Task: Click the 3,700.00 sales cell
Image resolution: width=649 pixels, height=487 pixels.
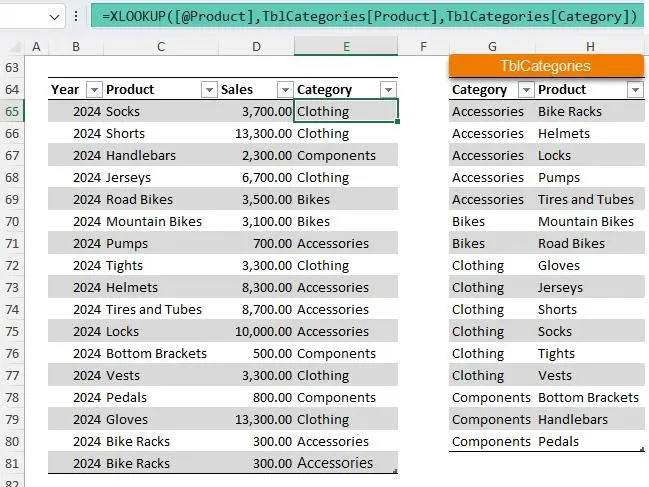Action: click(256, 111)
